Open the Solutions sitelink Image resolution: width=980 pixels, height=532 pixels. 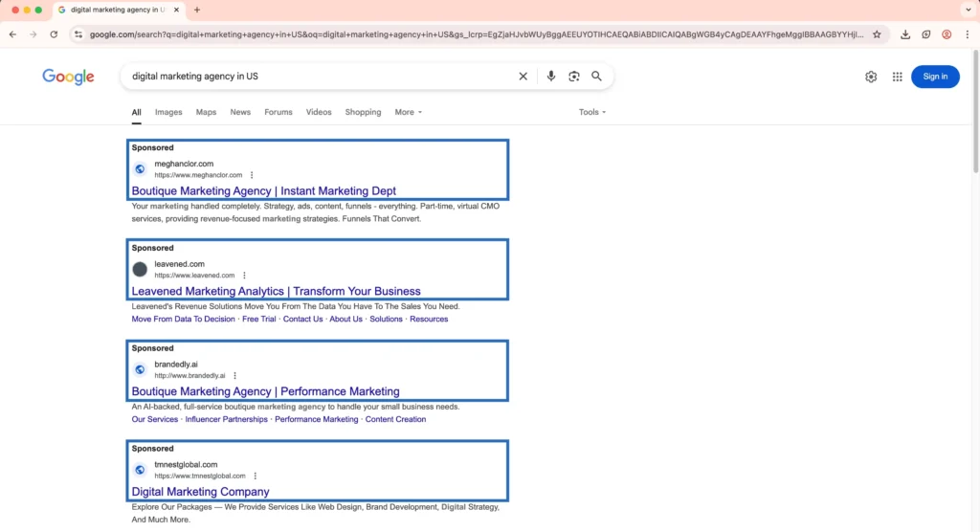[387, 319]
